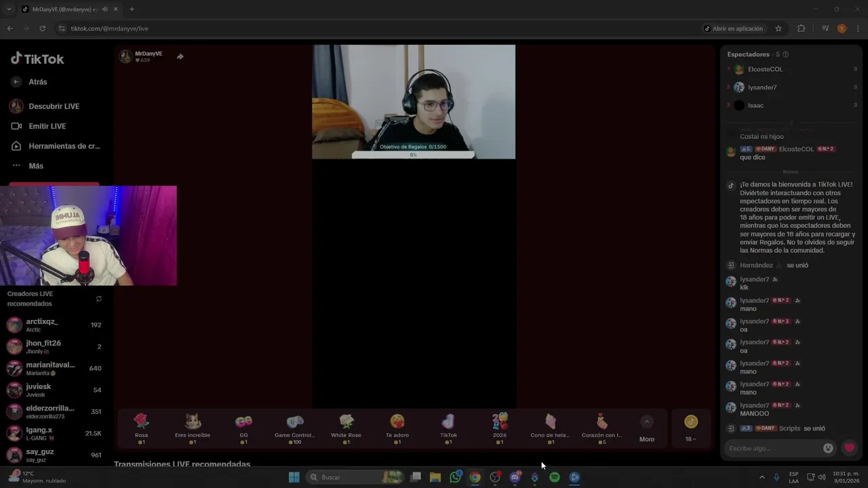Open arctixqz_ live stream
This screenshot has height=488, width=868.
(x=54, y=325)
